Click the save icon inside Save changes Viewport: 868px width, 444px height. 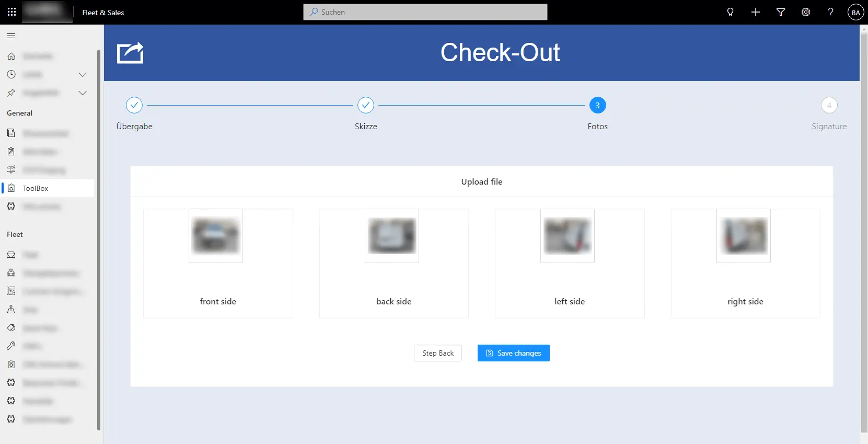coord(490,353)
